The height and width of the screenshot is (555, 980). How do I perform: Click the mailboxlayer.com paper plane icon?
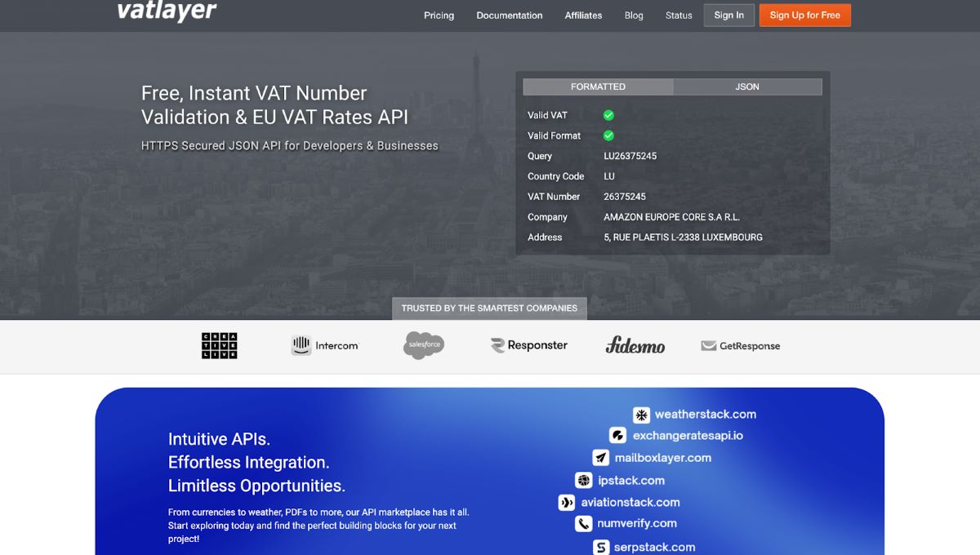(599, 458)
